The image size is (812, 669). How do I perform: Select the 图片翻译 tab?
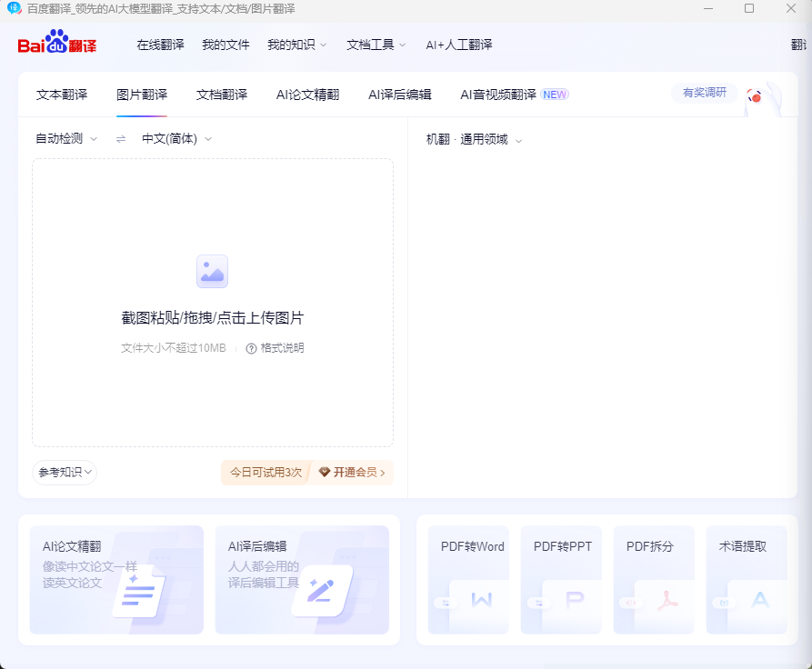click(x=142, y=95)
